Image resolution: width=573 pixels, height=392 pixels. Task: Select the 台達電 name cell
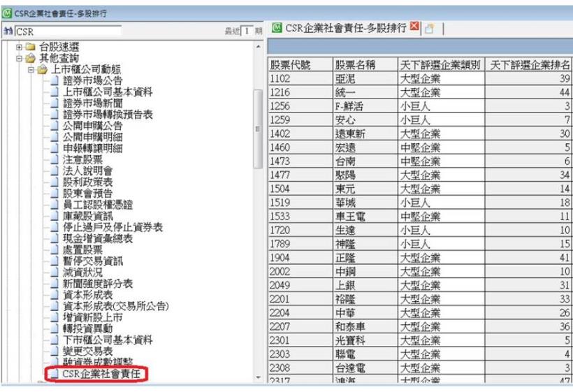[365, 368]
